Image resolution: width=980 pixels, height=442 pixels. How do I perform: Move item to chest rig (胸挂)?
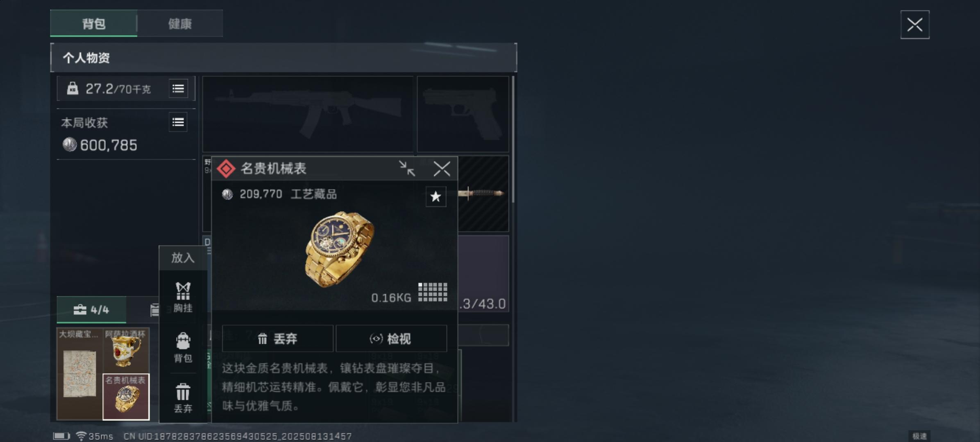coord(183,297)
